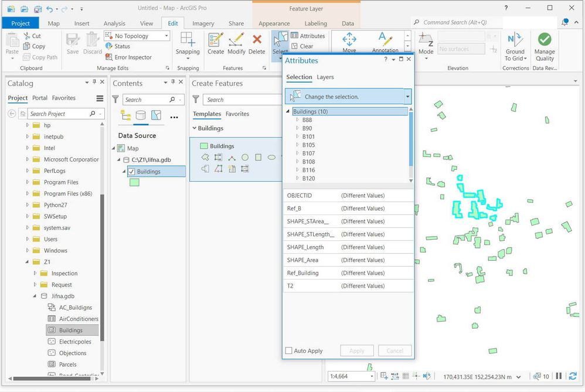This screenshot has height=392, width=585.
Task: Select the Circle construction tool for Buildings
Action: click(x=245, y=158)
